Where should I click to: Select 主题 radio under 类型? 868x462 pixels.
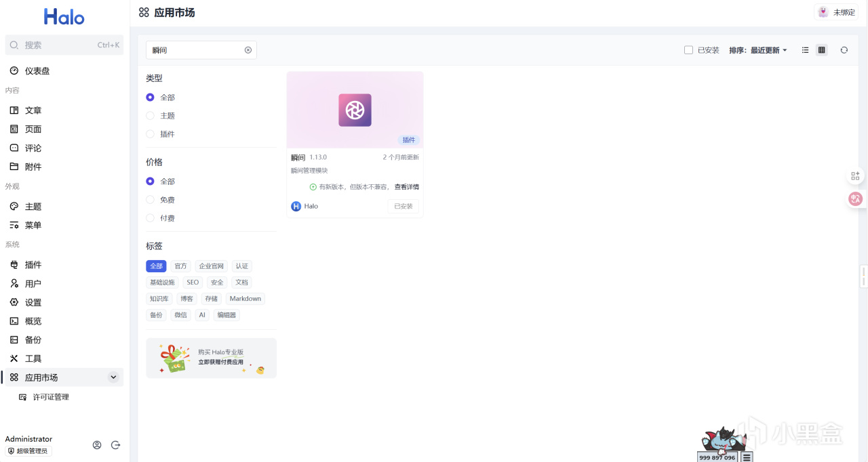[x=151, y=116]
